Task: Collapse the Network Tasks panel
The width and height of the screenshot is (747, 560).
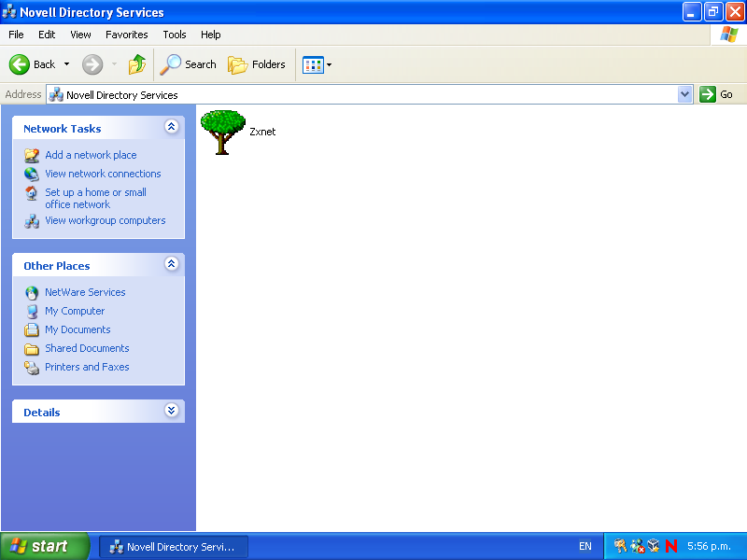Action: point(172,126)
